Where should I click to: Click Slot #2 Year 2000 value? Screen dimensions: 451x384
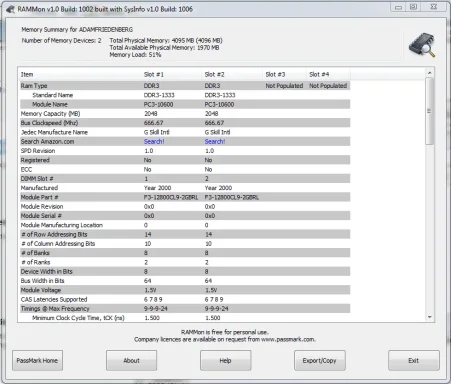point(218,188)
